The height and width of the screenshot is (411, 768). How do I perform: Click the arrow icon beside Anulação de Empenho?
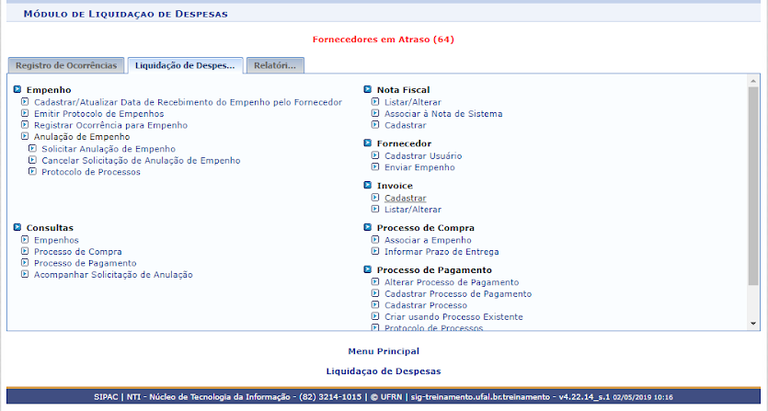tap(25, 136)
